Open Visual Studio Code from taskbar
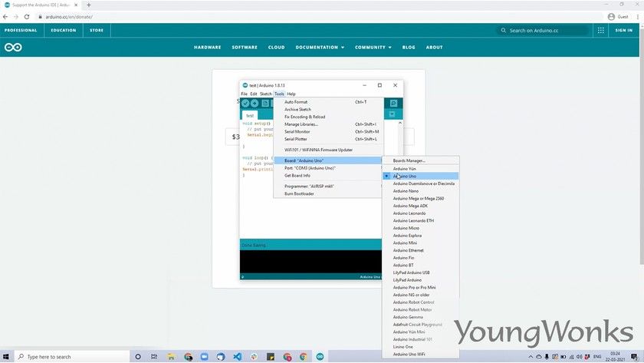The height and width of the screenshot is (363, 644). [238, 356]
